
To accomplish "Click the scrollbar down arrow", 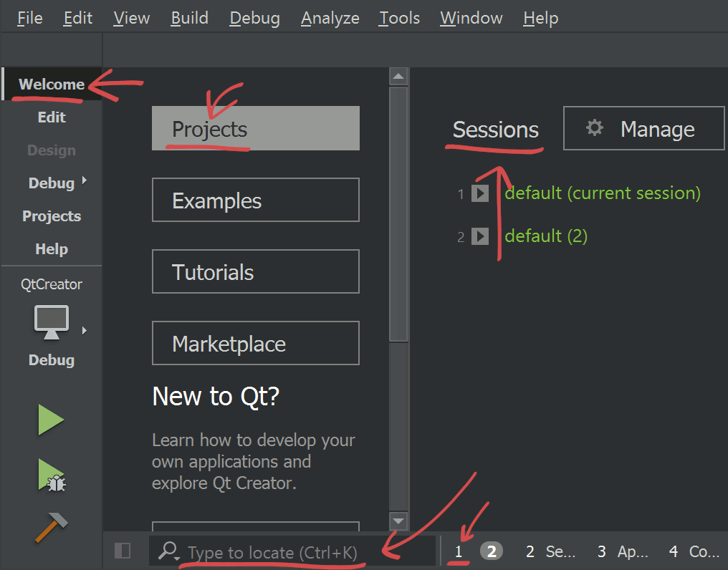I will 398,521.
